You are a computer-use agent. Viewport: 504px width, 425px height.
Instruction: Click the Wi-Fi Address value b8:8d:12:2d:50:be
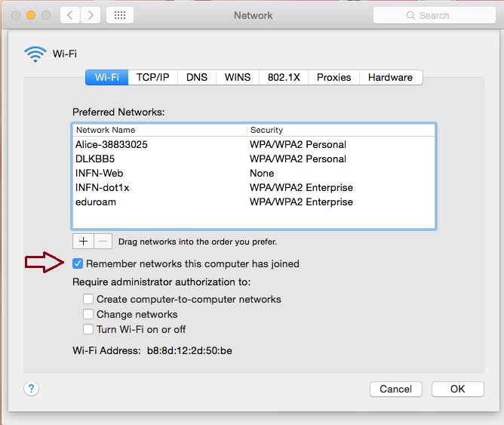pyautogui.click(x=189, y=350)
